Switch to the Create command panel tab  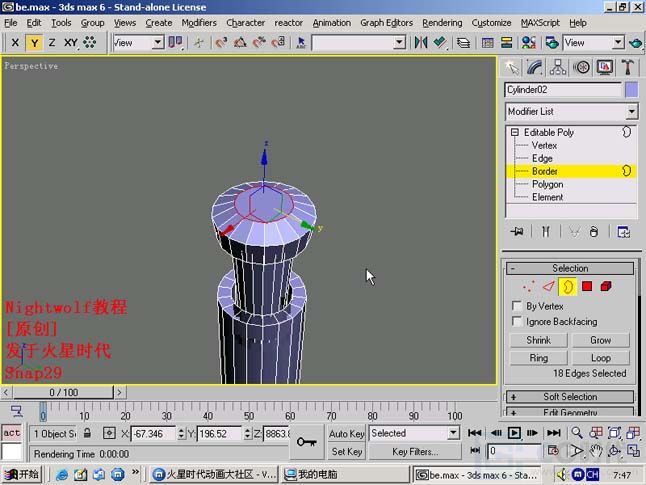[x=512, y=68]
